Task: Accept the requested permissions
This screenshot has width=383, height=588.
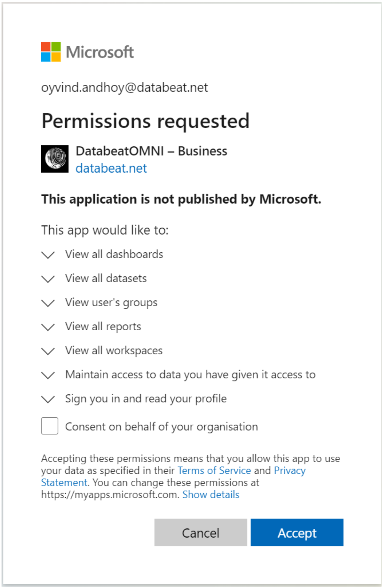Action: pyautogui.click(x=297, y=532)
